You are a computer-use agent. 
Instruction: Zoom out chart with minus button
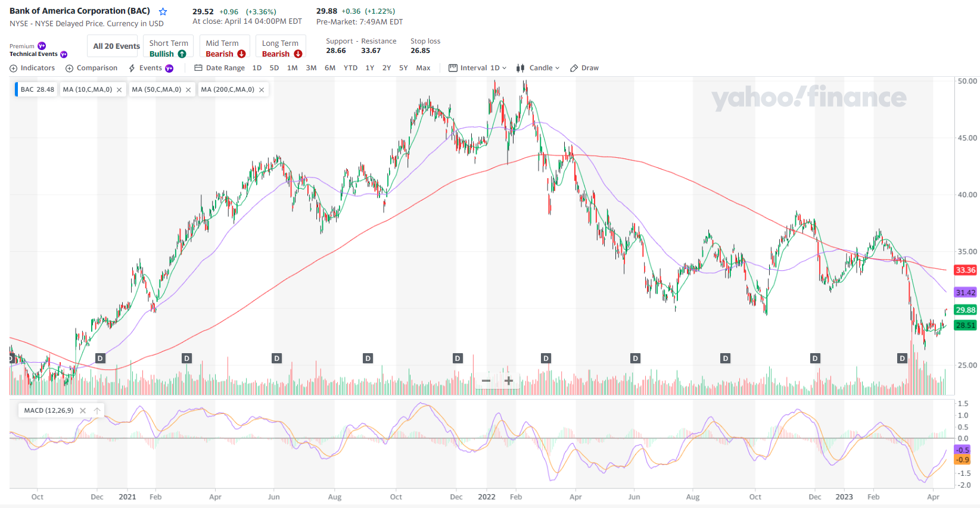point(486,381)
